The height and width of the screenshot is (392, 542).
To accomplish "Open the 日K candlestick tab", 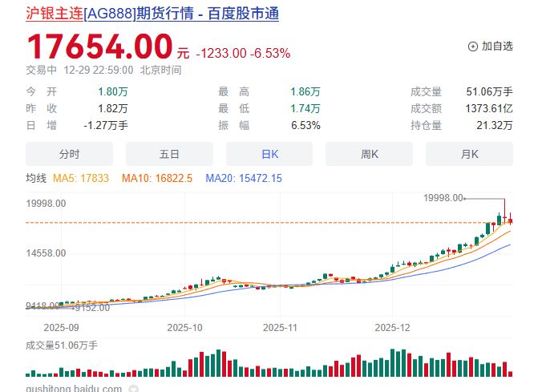I will point(269,154).
